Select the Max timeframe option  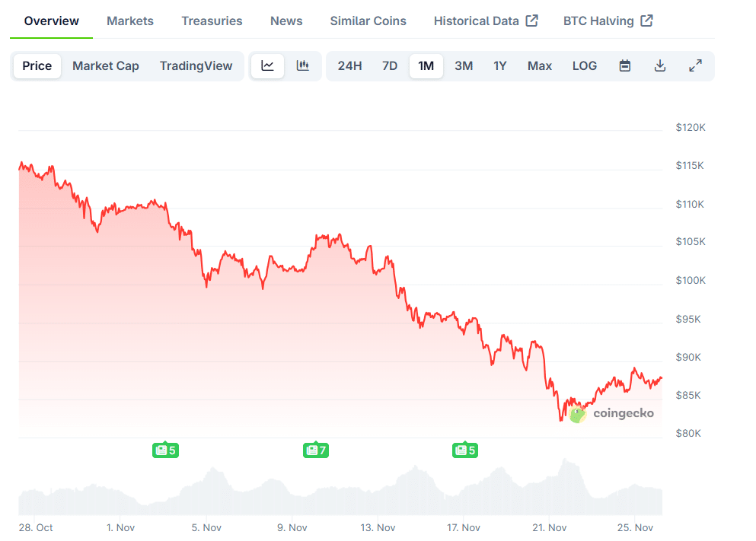[x=539, y=66]
